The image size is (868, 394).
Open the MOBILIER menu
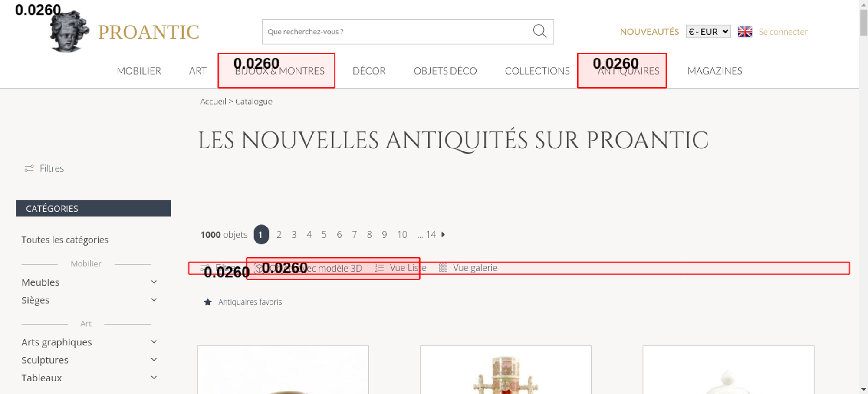(x=139, y=71)
